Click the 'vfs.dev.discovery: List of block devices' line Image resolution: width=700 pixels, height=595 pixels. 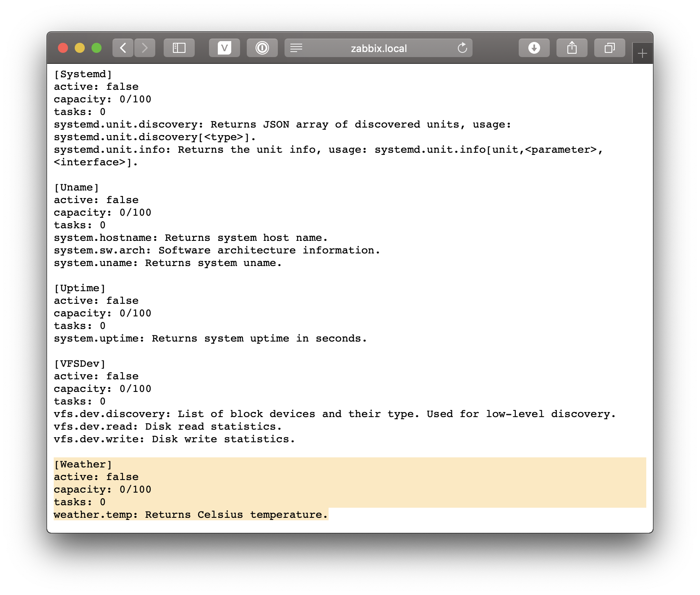[335, 414]
